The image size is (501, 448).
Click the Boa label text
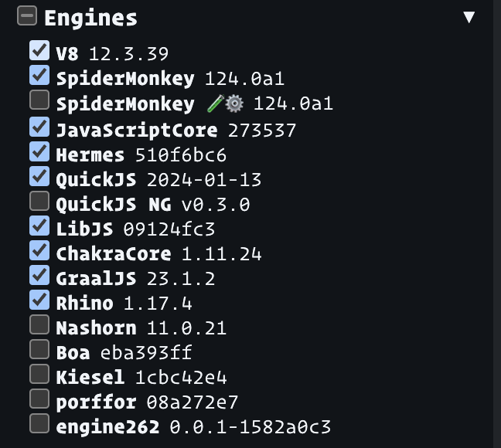pos(73,353)
